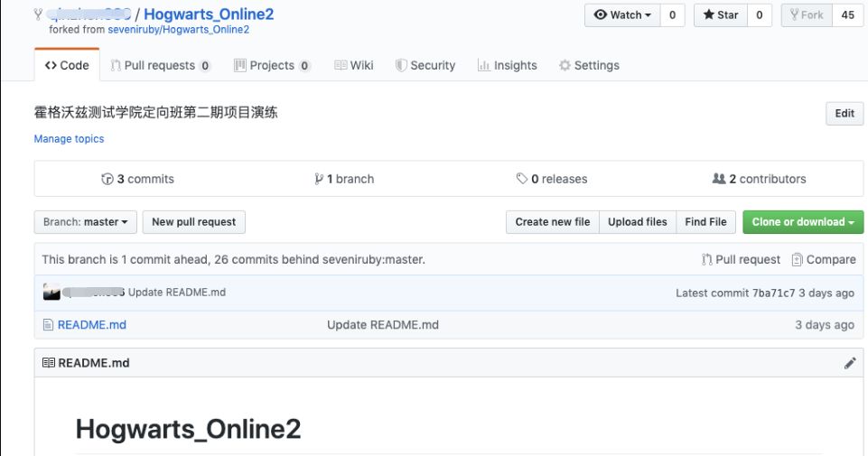868x456 pixels.
Task: Click the book icon in README header
Action: pos(49,363)
